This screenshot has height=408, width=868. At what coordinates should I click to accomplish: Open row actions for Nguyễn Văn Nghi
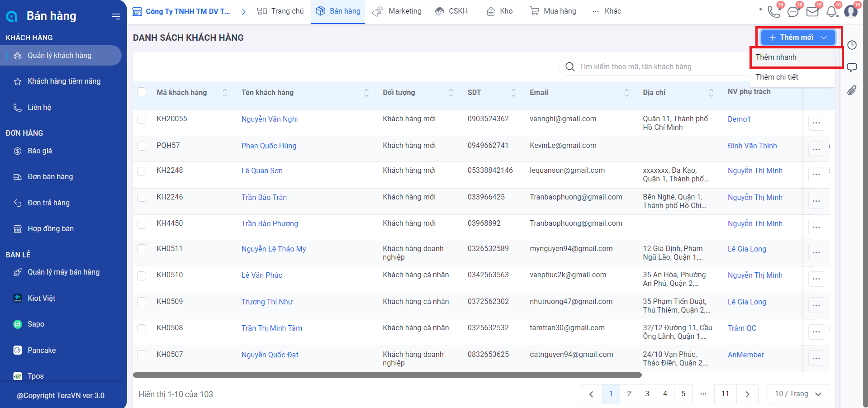pos(816,123)
